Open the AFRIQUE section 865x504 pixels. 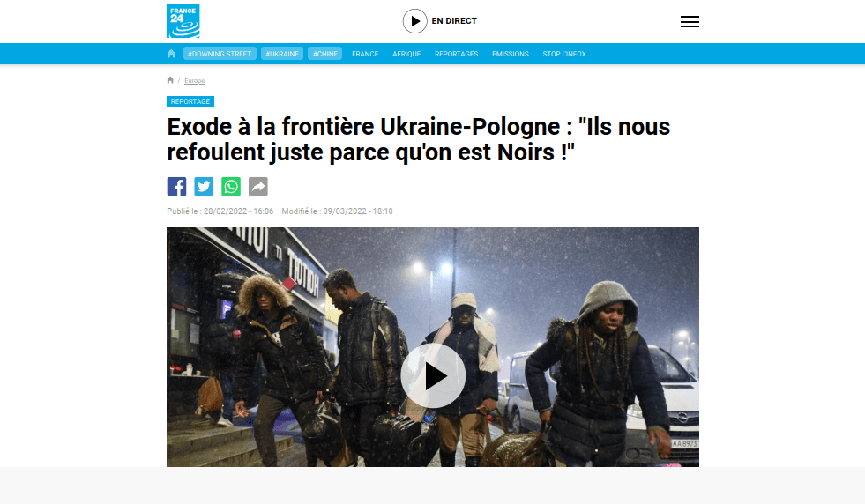point(406,54)
